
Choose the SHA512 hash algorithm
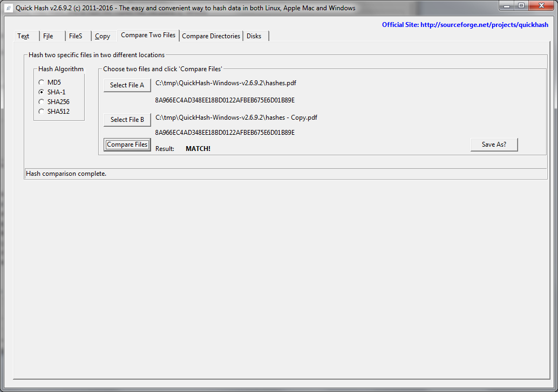click(x=42, y=112)
